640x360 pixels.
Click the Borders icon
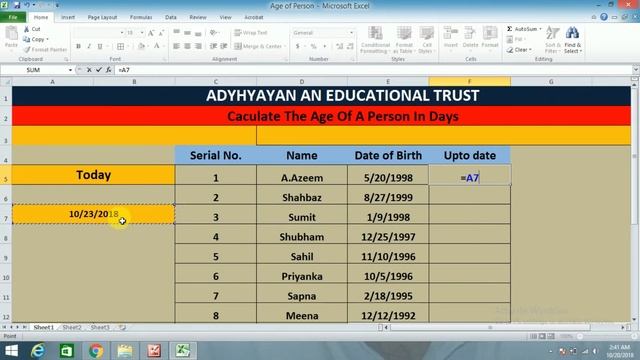[121, 47]
